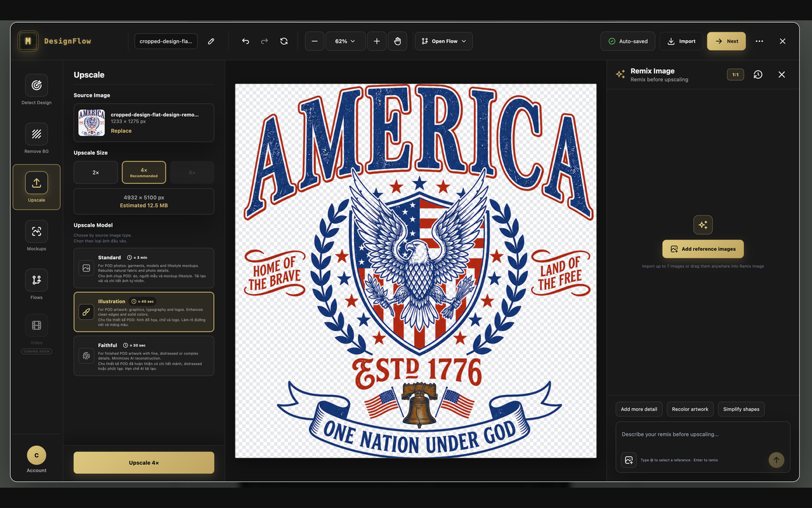Open the Account avatar
This screenshot has height=508, width=812.
[36, 455]
